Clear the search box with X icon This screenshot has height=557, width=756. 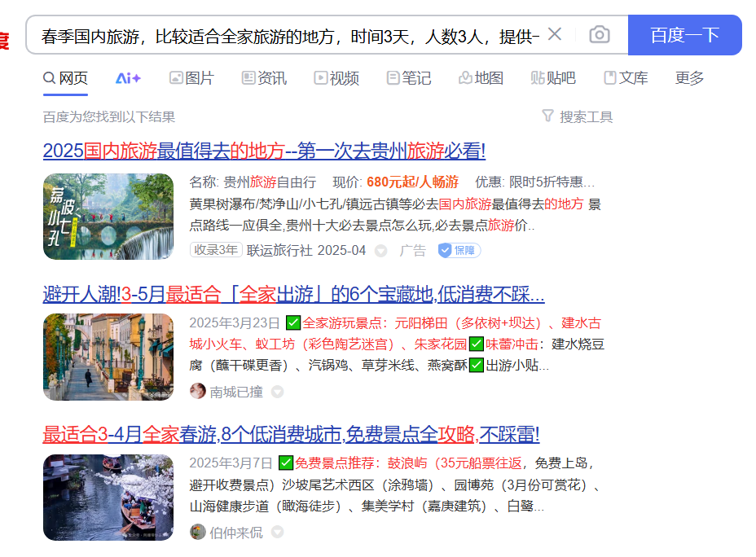pyautogui.click(x=555, y=34)
